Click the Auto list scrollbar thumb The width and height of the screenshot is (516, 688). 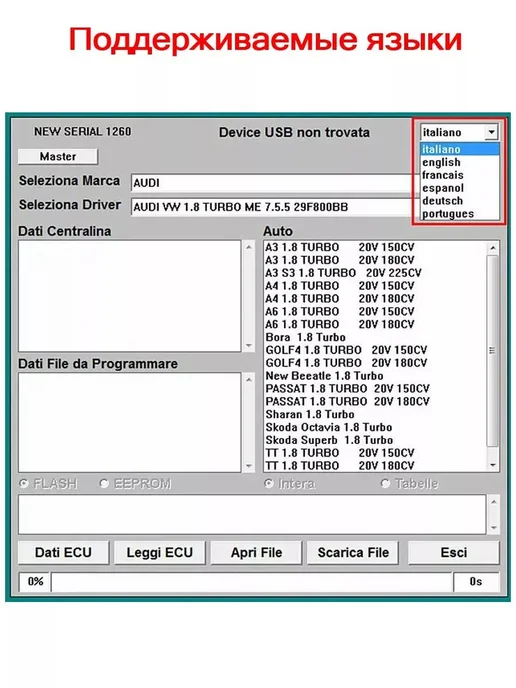492,351
